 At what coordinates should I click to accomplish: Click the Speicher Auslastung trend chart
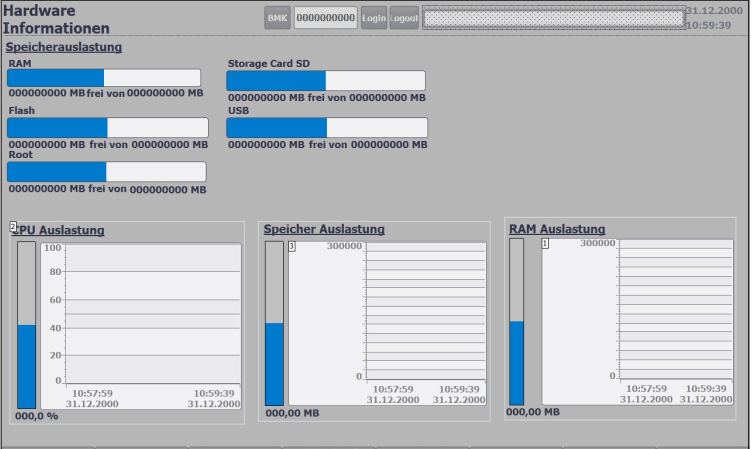click(388, 323)
